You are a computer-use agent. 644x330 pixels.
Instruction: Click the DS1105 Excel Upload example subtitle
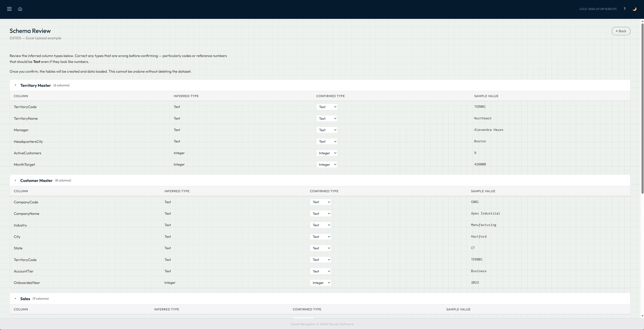[35, 38]
